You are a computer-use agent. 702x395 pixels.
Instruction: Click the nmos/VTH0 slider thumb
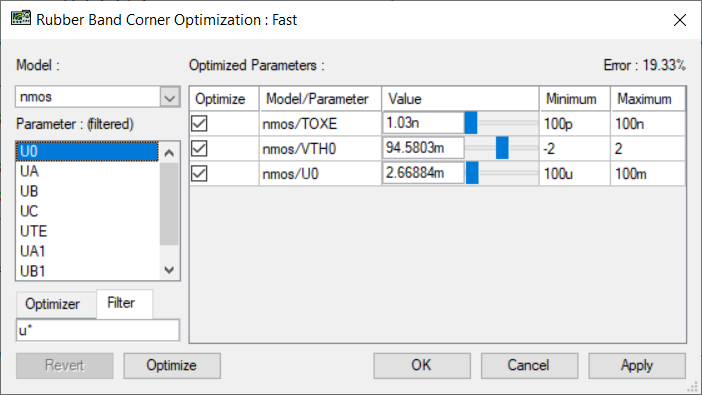point(502,148)
